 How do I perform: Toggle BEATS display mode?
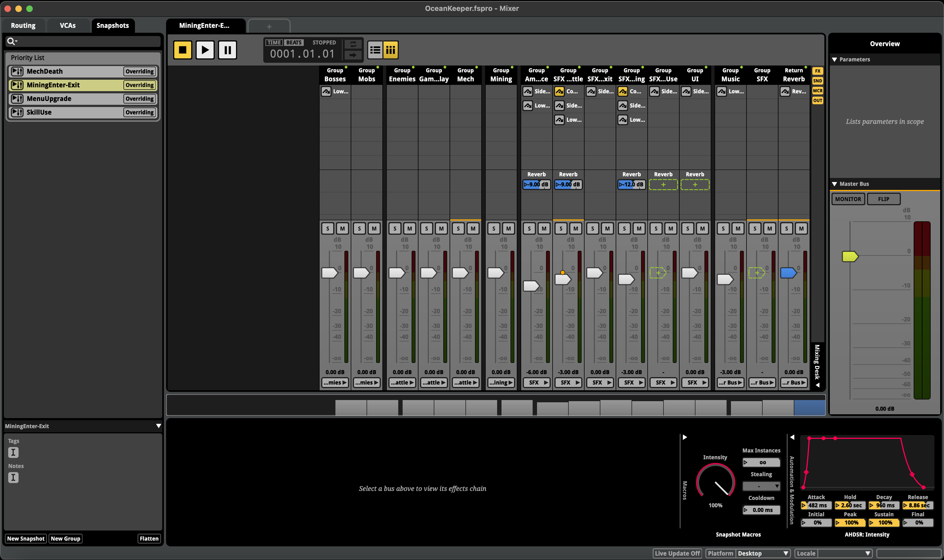click(x=294, y=43)
